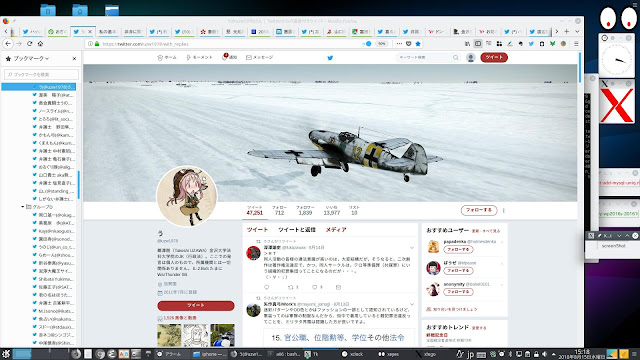Follow papadenka in recommended users
The height and width of the screenshot is (360, 640).
(458, 249)
